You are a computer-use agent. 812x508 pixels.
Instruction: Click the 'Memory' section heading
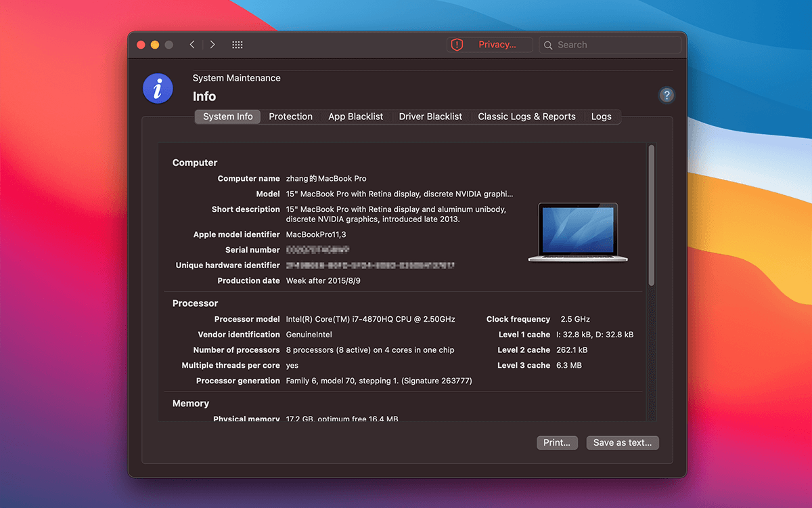pos(191,403)
